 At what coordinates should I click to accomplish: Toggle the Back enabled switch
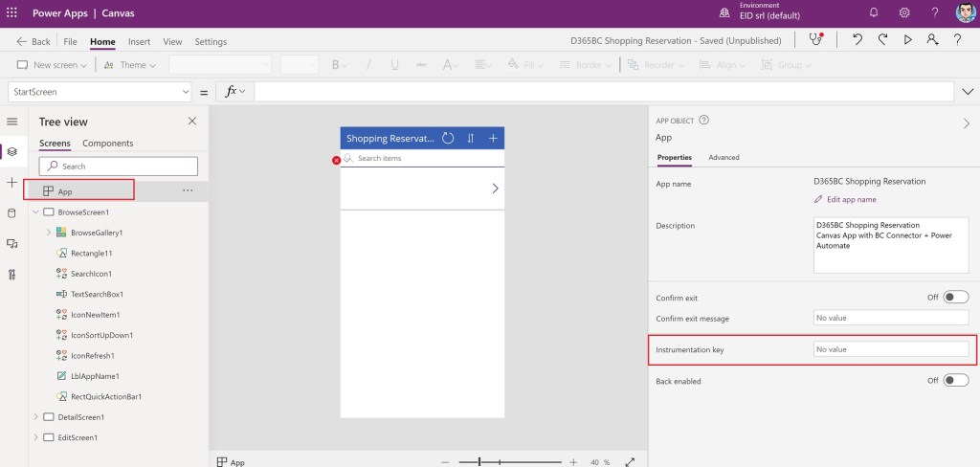(x=955, y=381)
